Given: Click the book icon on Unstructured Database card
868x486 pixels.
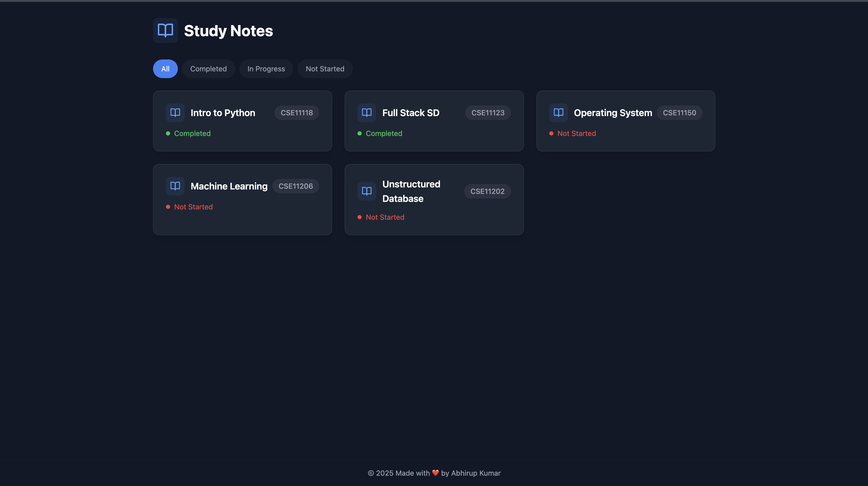Looking at the screenshot, I should (367, 191).
